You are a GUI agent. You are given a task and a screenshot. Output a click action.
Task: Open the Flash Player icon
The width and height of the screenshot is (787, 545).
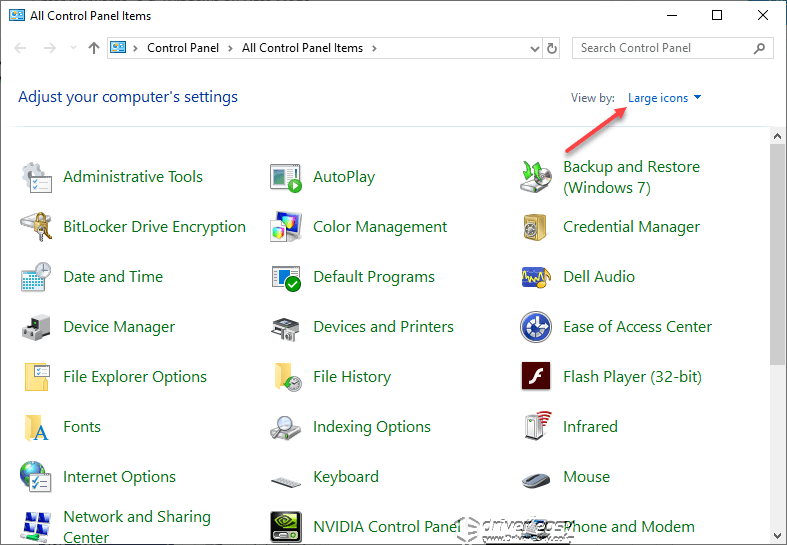(536, 376)
